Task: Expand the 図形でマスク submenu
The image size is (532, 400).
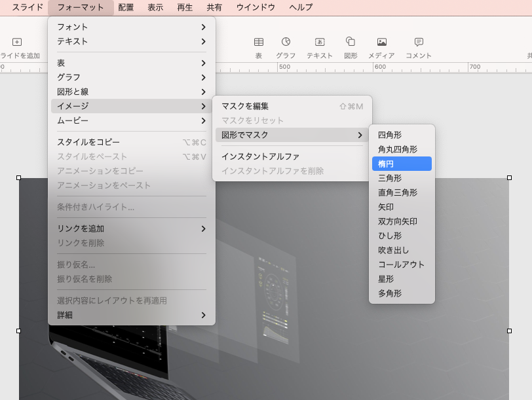Action: (292, 135)
